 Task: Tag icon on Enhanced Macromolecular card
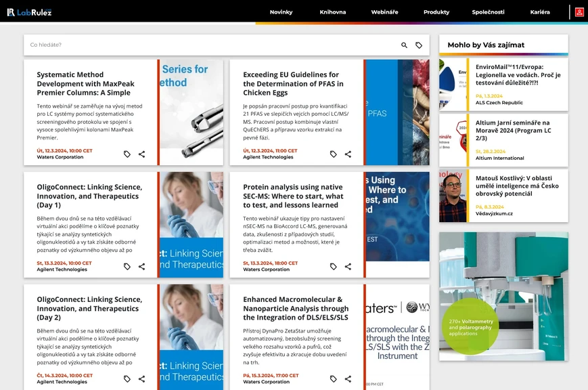point(334,378)
